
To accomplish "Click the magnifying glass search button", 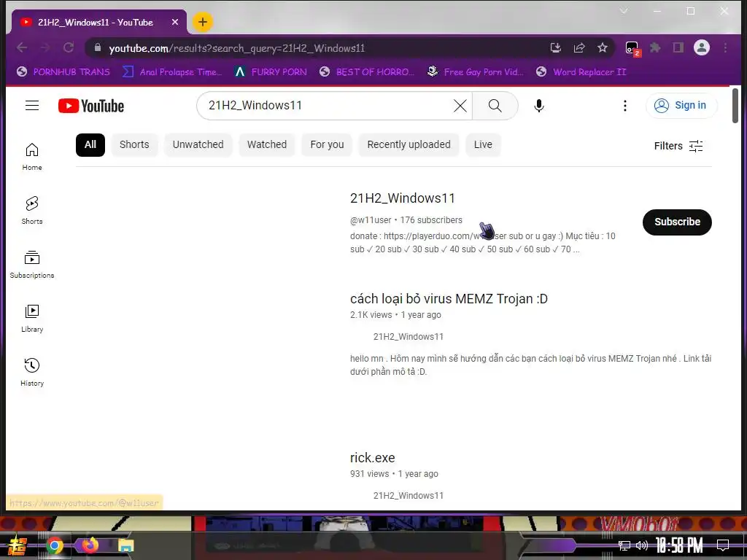I will 495,106.
